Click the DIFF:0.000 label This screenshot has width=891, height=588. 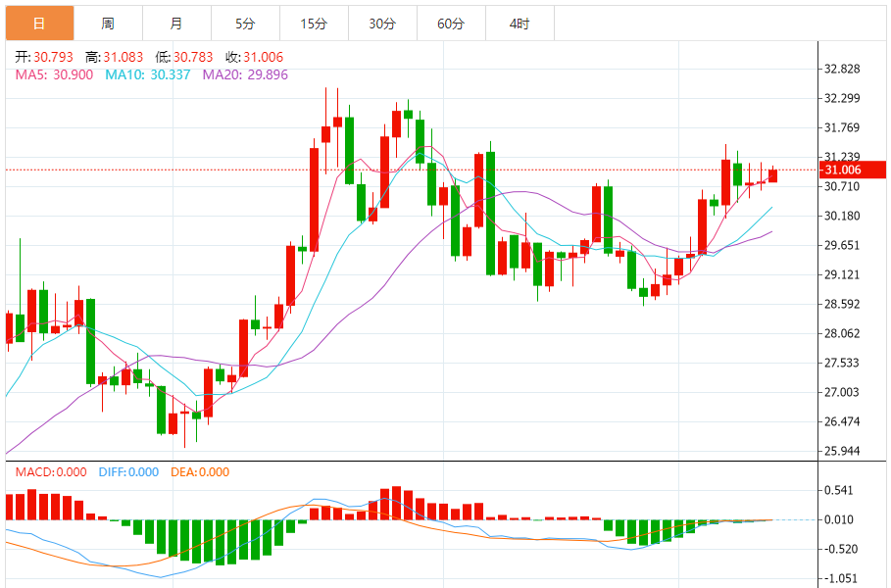coord(128,472)
